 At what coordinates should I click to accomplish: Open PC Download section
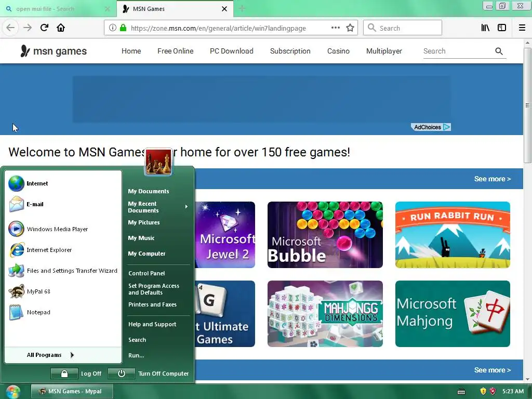click(232, 51)
